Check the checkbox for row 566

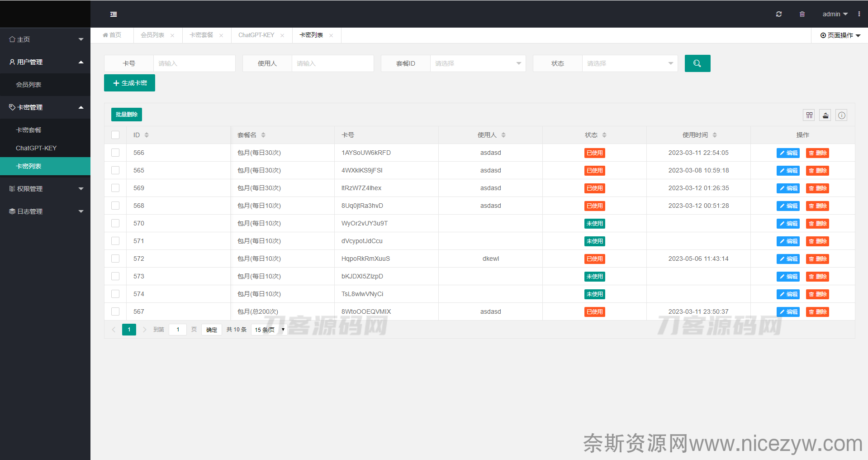[x=115, y=153]
